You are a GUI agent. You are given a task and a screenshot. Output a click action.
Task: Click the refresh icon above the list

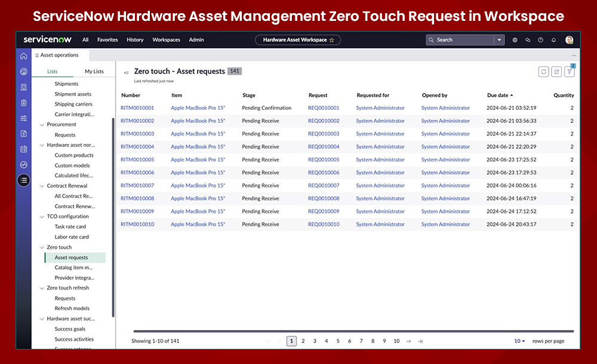click(x=543, y=71)
